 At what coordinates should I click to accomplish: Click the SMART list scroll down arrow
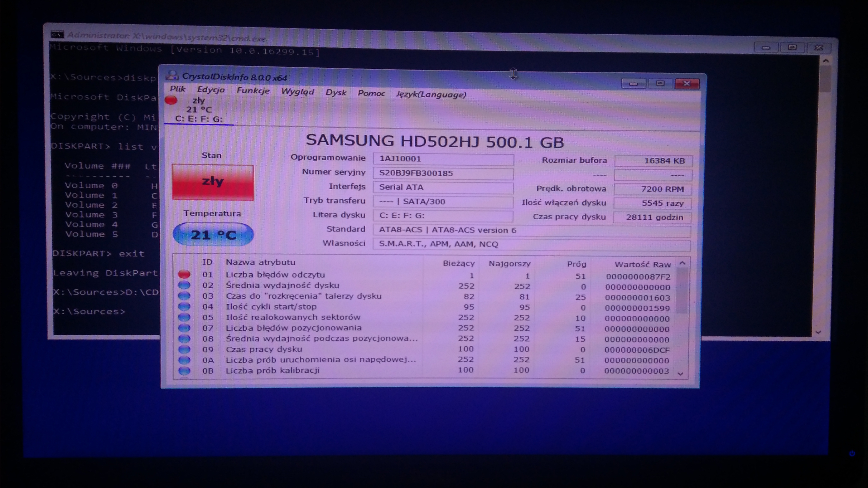(680, 374)
